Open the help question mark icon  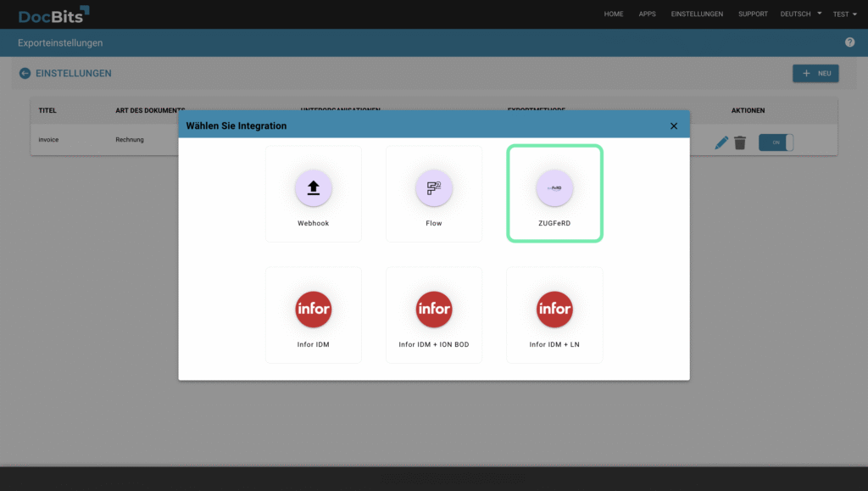coord(849,42)
